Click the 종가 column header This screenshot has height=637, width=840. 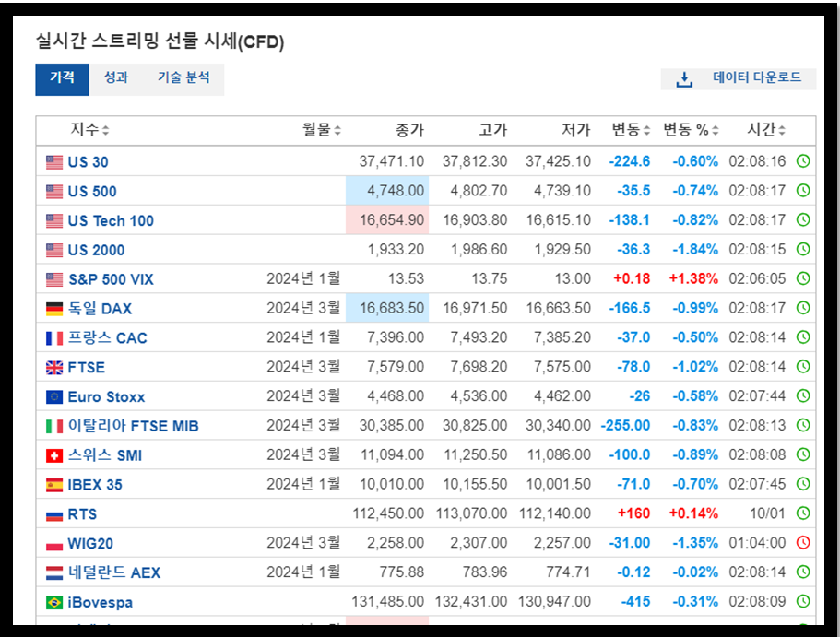tap(409, 129)
